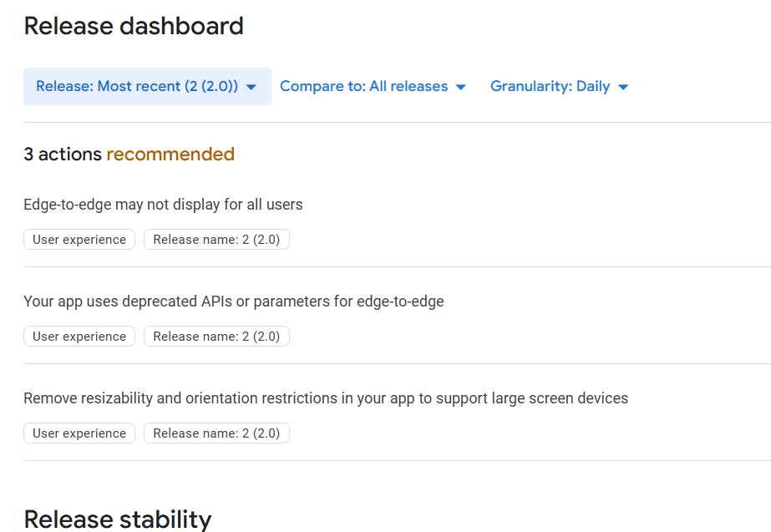
Task: Click the caret icon after Granularity: Daily
Action: click(x=622, y=87)
